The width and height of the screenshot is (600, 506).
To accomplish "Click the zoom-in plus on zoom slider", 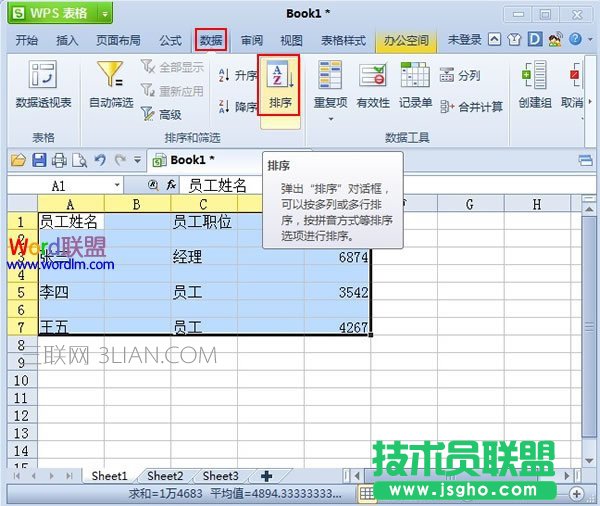I will coord(577,494).
